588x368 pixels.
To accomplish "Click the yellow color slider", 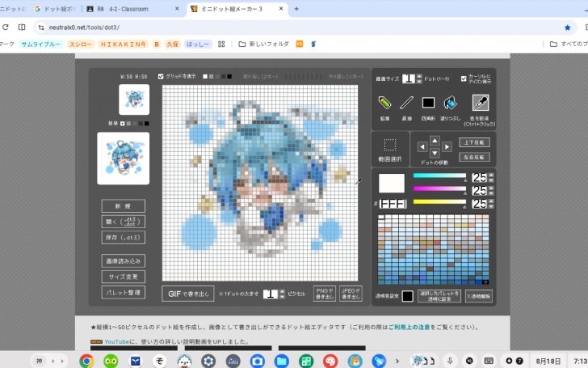I will [x=439, y=202].
